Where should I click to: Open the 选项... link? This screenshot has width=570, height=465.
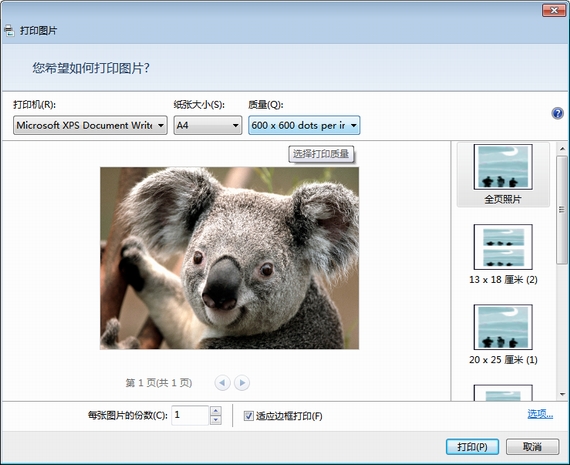click(540, 414)
